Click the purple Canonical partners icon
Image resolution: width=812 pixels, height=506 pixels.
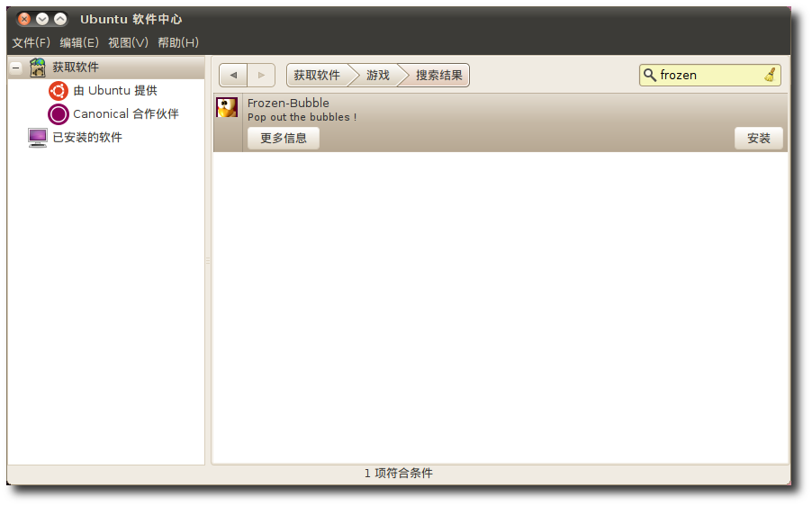tap(59, 114)
